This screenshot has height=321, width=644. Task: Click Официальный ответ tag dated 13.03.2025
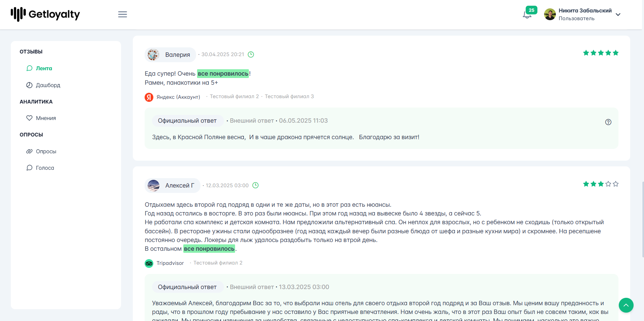tap(187, 287)
